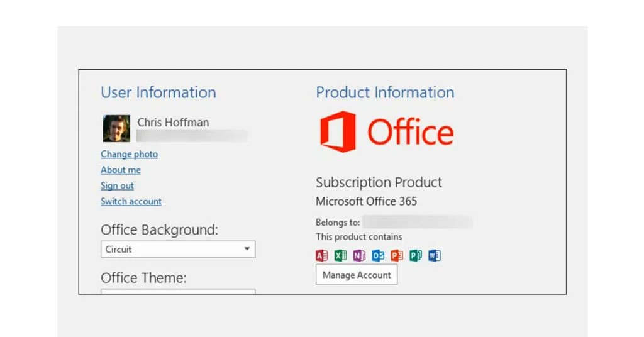Sign out of the Office account

117,185
